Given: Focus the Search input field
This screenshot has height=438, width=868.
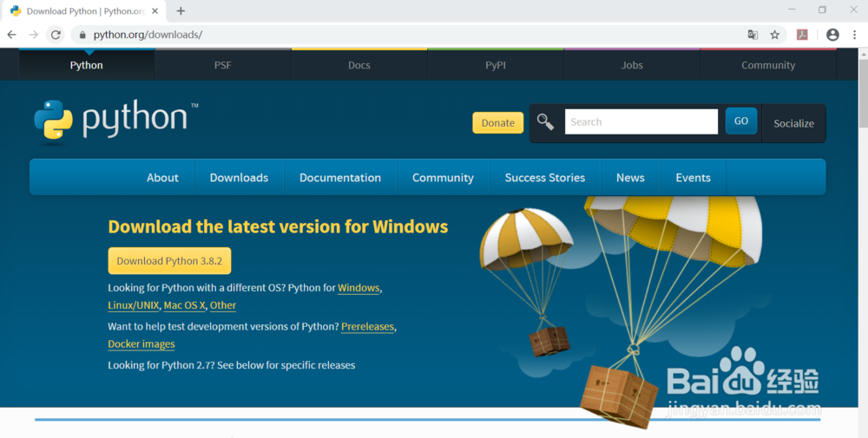Looking at the screenshot, I should click(x=641, y=121).
